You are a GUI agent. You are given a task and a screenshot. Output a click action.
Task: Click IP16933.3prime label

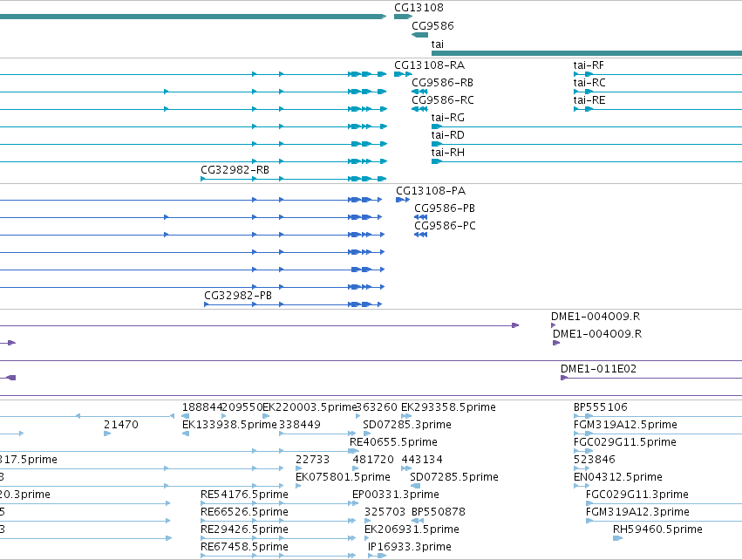410,547
